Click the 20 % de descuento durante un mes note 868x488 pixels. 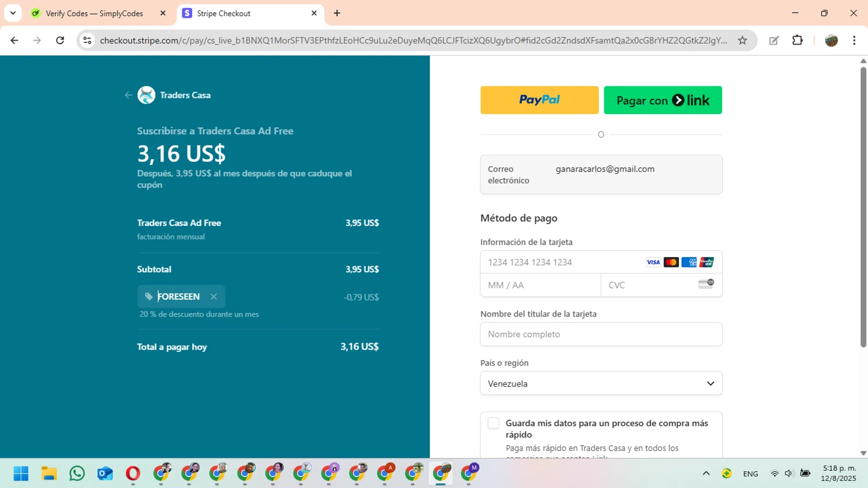pyautogui.click(x=199, y=314)
